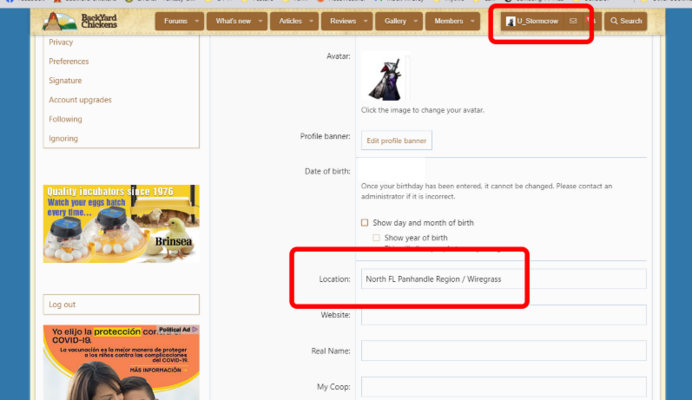This screenshot has height=400, width=692.
Task: Expand the Forums dropdown arrow
Action: pyautogui.click(x=197, y=21)
